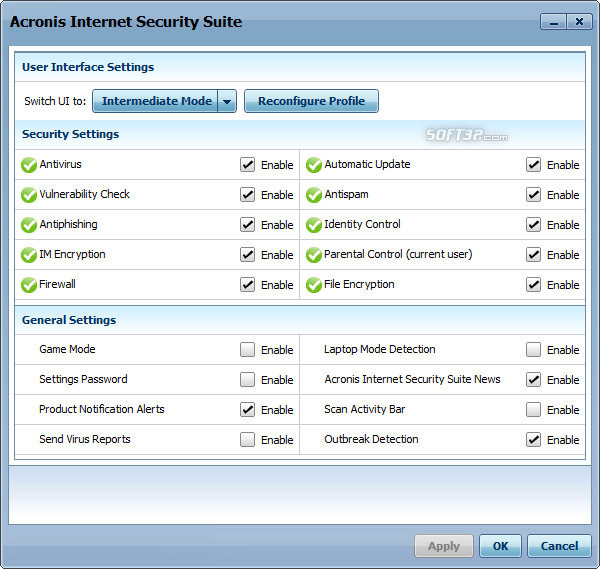
Task: Uncheck Acronis Internet Security Suite News box
Action: [533, 380]
